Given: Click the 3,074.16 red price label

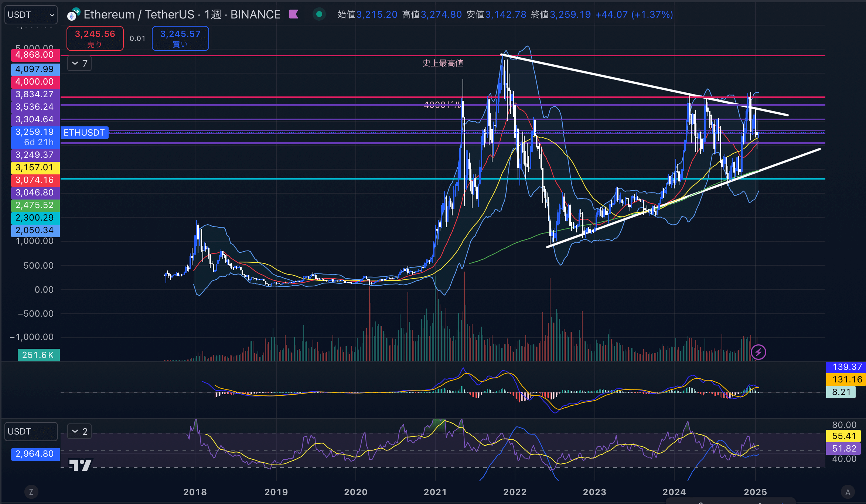Looking at the screenshot, I should (35, 180).
